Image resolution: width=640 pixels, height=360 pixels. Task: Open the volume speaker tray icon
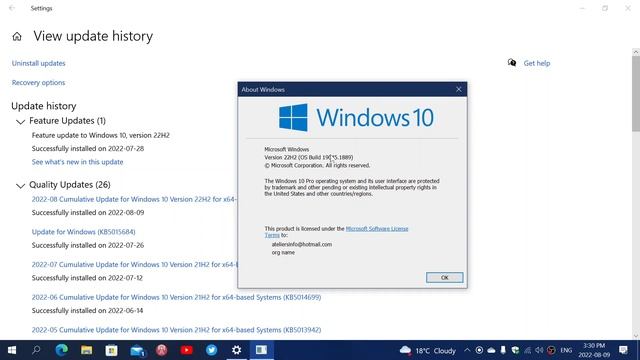pos(539,350)
